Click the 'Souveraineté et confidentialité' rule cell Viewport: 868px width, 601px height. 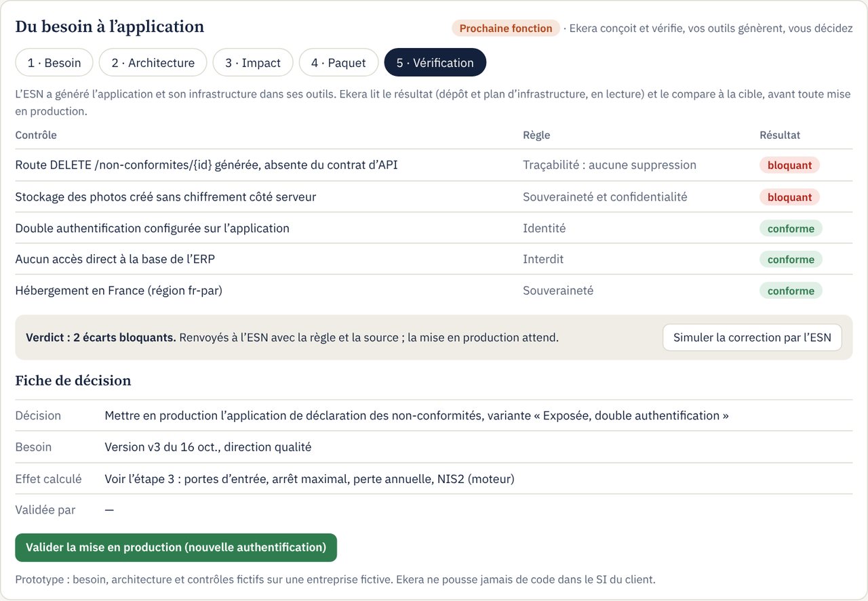click(x=605, y=197)
